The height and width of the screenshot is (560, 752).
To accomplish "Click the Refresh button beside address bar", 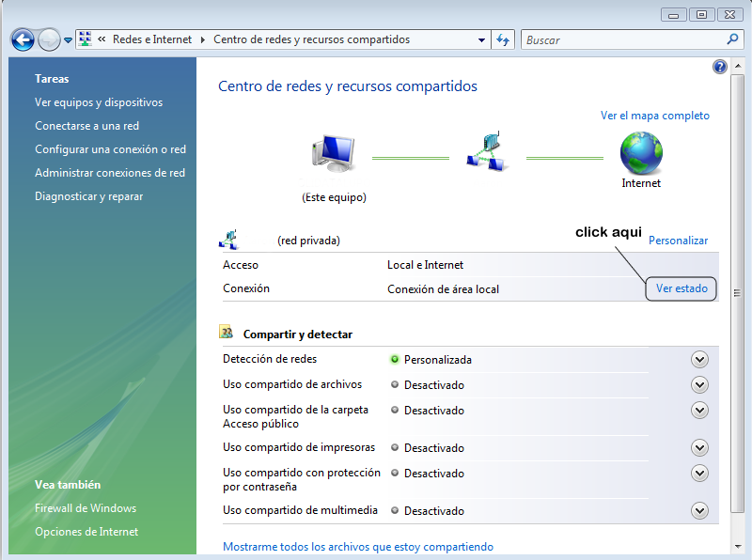I will [x=503, y=39].
